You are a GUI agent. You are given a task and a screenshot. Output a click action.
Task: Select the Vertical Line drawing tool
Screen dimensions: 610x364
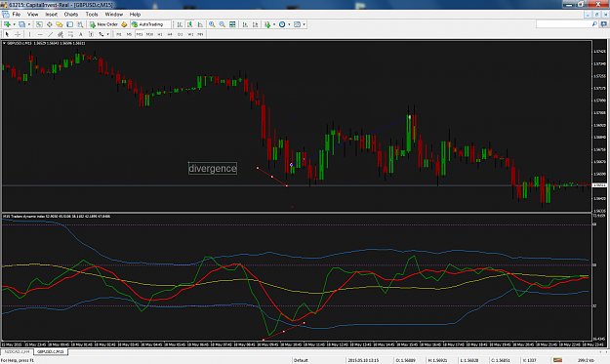29,34
